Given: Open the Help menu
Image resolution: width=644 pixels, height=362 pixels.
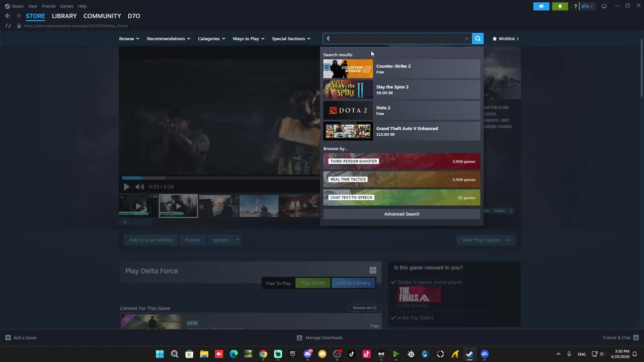Looking at the screenshot, I should [82, 6].
